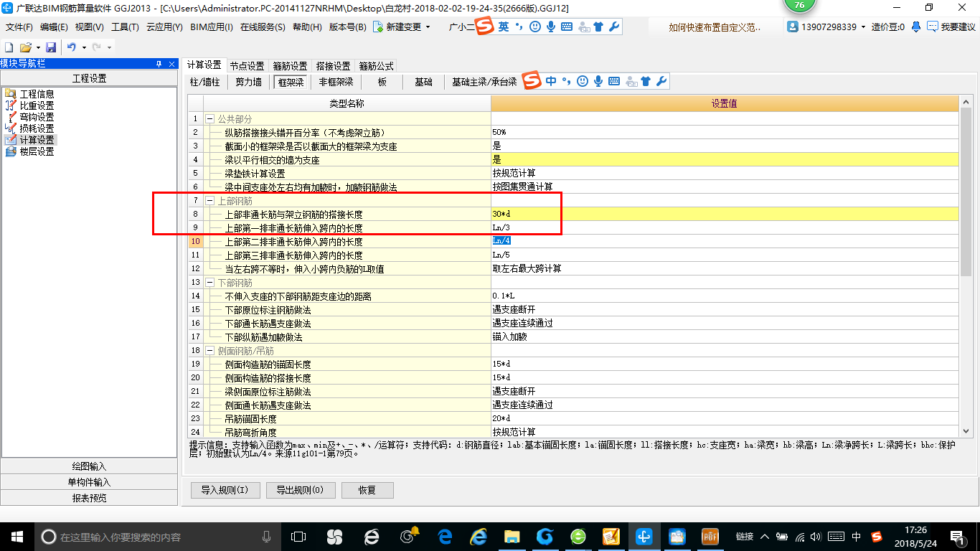Pin the 模块导航栏 panel
The height and width of the screenshot is (551, 980).
pos(159,64)
